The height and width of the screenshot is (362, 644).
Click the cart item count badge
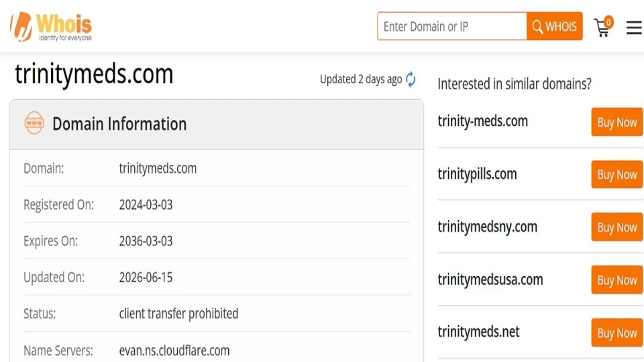point(608,21)
